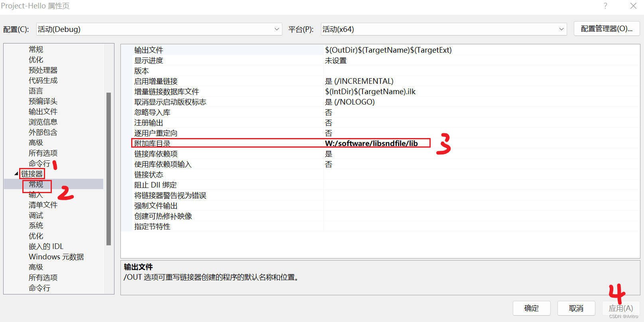Click the 是 (/NOLOGO) value
Screen dimensions: 644x322
pos(350,102)
